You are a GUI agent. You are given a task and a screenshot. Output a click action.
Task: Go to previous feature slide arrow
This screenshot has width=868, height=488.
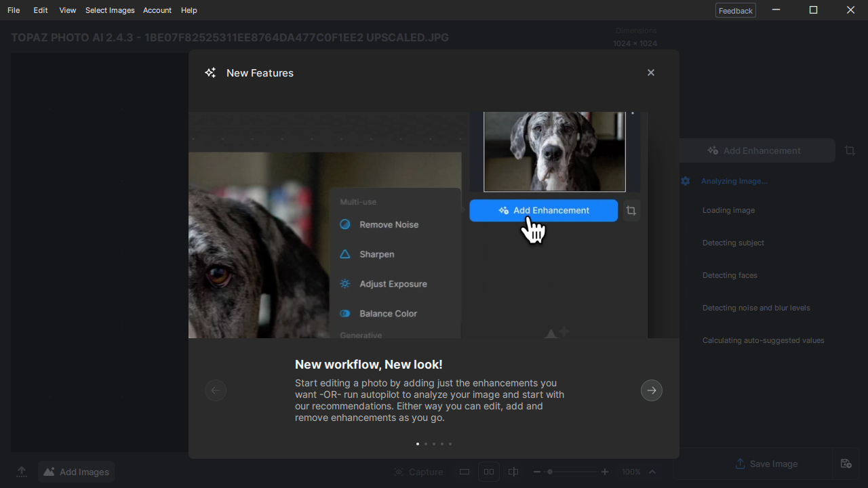216,390
